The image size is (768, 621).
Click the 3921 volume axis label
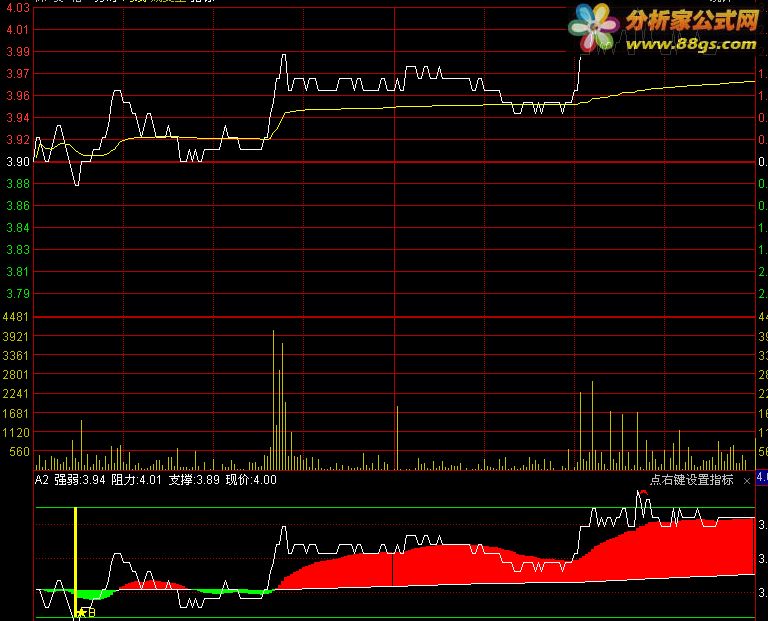(x=16, y=336)
